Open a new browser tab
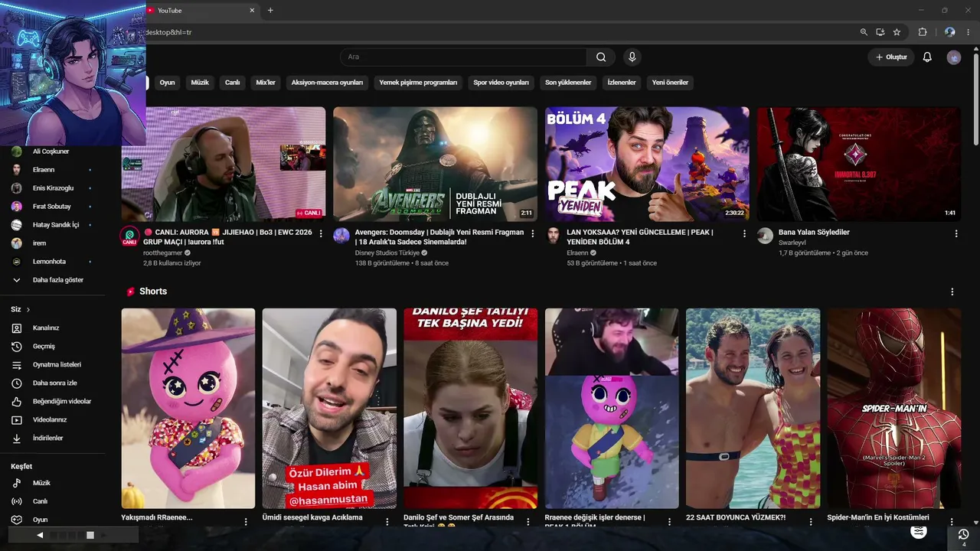Image resolution: width=980 pixels, height=551 pixels. tap(270, 11)
